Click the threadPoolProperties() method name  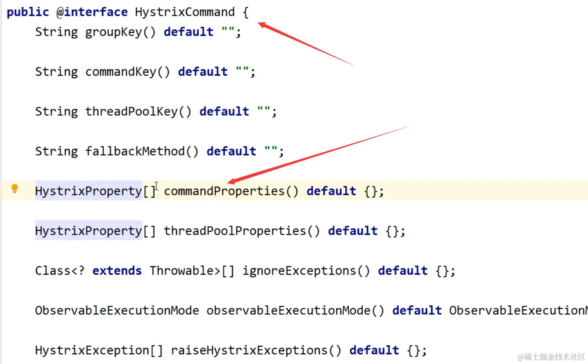[x=242, y=230]
